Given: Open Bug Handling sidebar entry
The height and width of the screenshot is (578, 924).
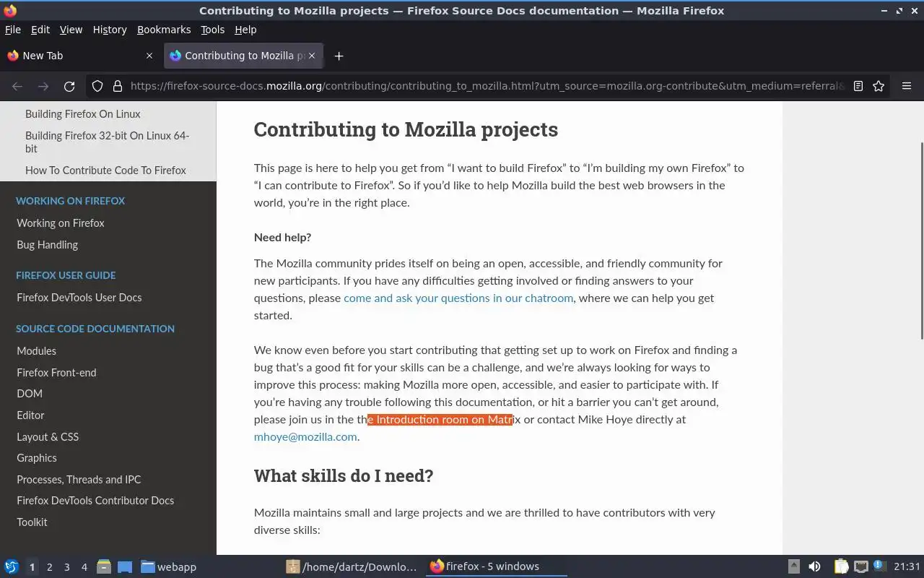Looking at the screenshot, I should tap(48, 245).
